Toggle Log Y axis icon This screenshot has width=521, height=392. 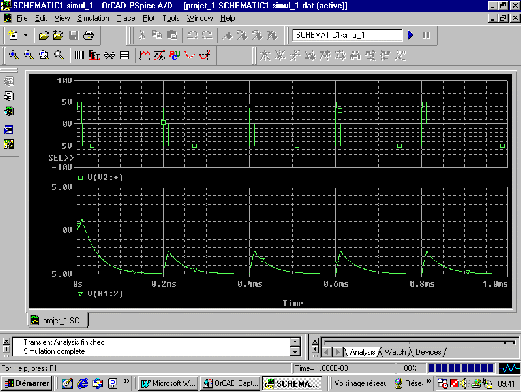click(x=124, y=55)
